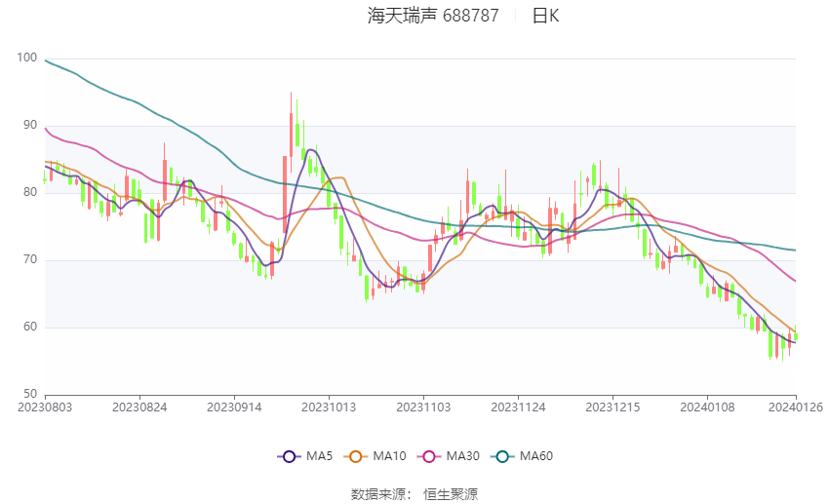Click the tallest red candlestick near 95

(291, 132)
